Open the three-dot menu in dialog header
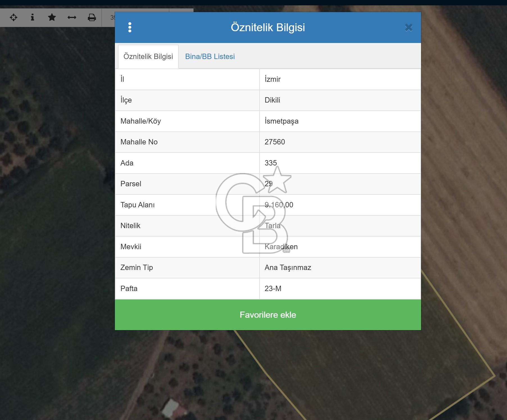The height and width of the screenshot is (420, 507). tap(130, 28)
